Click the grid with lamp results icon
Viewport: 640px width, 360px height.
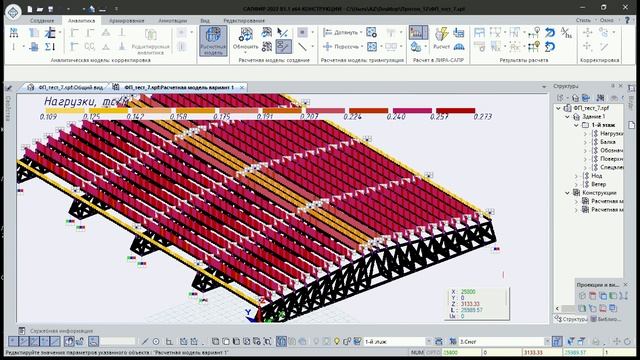tap(534, 47)
